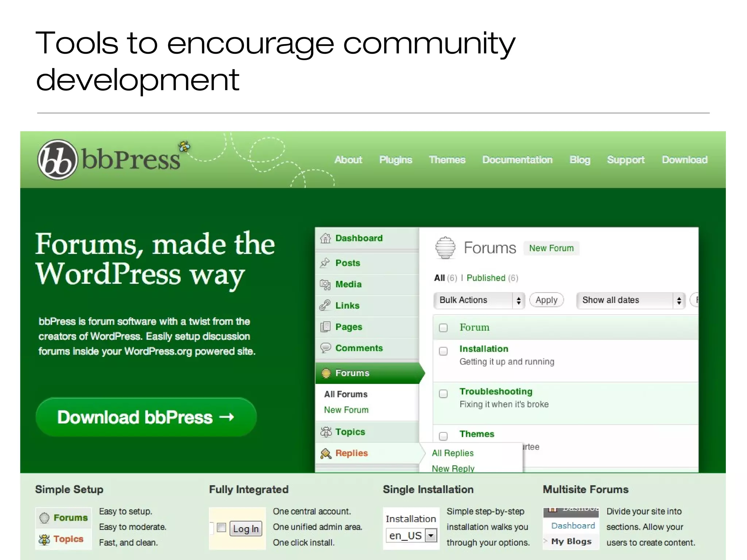Viewport: 747px width, 560px height.
Task: Toggle the checkbox beside Log In button
Action: (221, 528)
